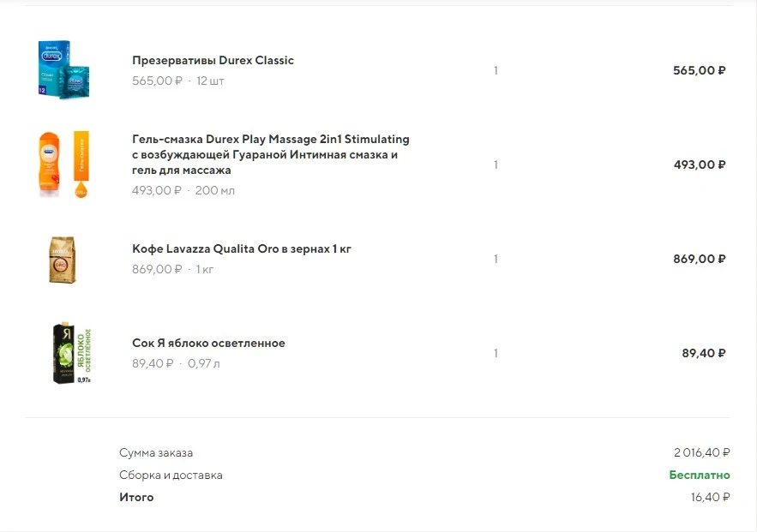Click the Сборка и доставка label

pos(171,475)
